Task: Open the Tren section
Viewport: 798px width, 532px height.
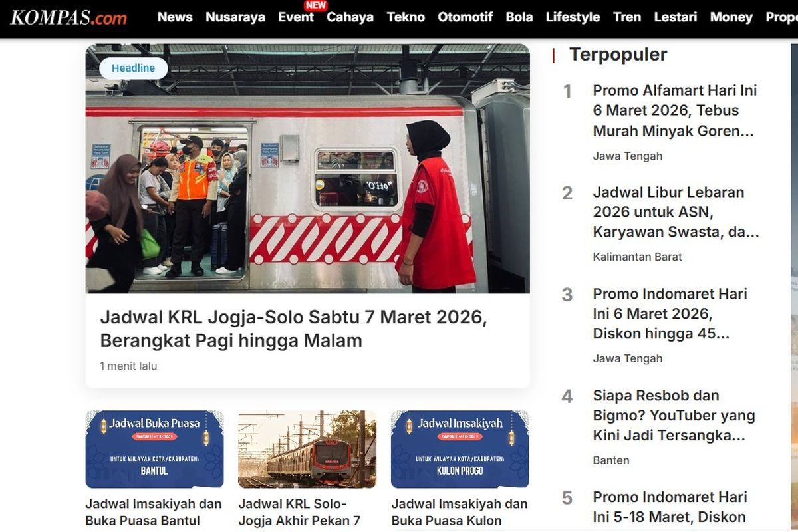Action: pos(627,17)
